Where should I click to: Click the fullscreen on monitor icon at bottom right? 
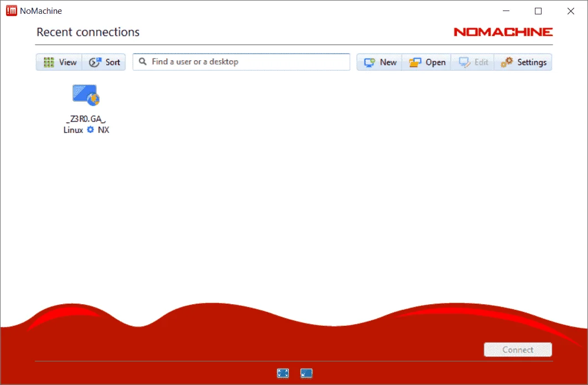[x=306, y=373]
